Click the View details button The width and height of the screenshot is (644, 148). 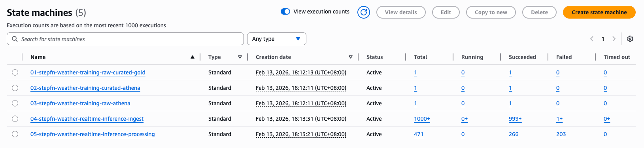[x=401, y=12]
